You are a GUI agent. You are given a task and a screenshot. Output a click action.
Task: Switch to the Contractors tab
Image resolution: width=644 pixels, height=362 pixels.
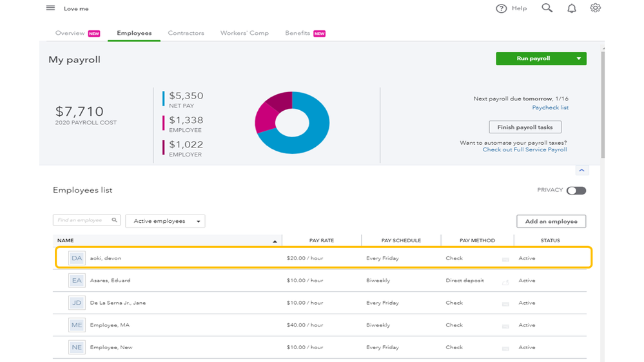tap(186, 33)
